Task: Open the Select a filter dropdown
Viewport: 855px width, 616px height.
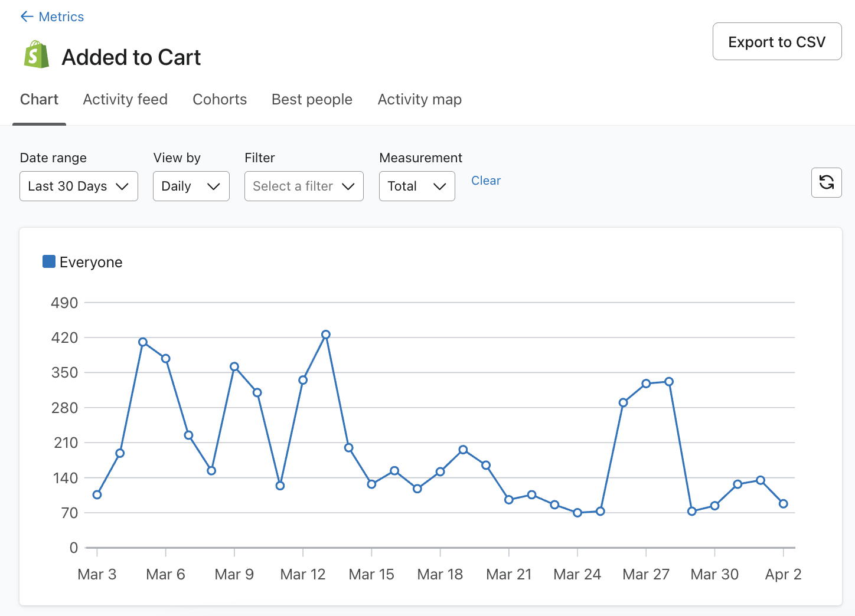Action: point(304,186)
